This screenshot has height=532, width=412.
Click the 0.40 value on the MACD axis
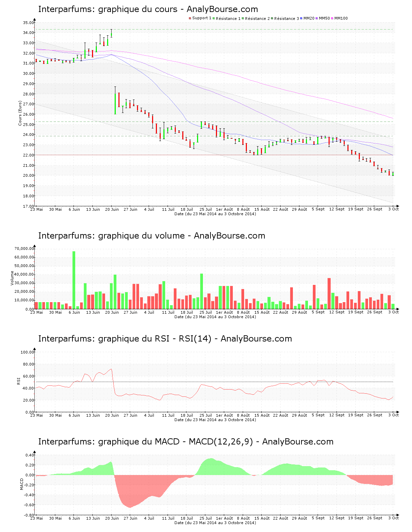pyautogui.click(x=30, y=455)
